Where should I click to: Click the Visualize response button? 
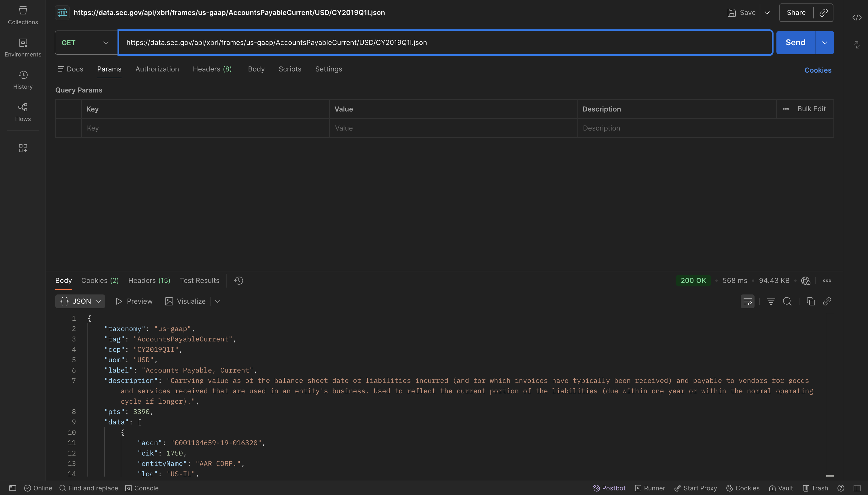click(x=185, y=301)
